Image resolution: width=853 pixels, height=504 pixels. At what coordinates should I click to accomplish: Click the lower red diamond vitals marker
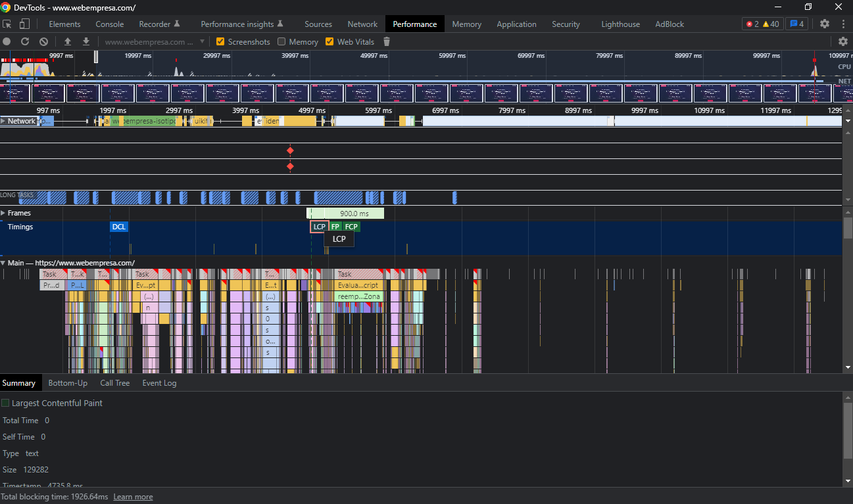(290, 166)
